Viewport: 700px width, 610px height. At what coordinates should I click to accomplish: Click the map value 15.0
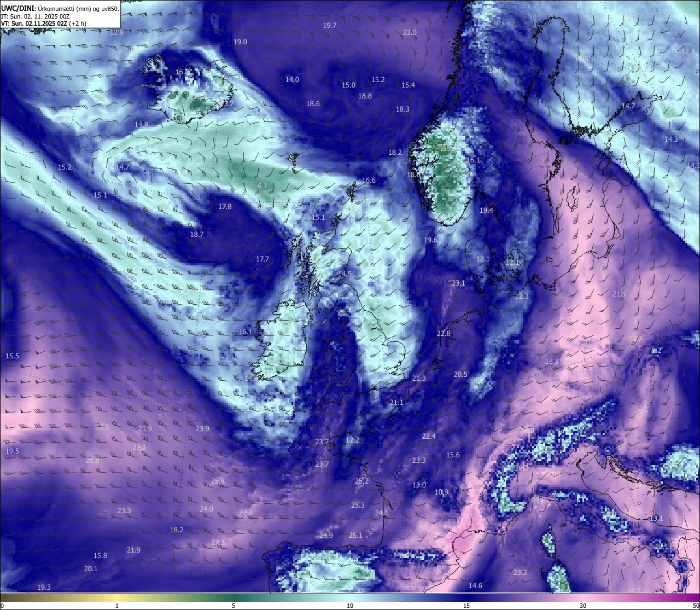click(x=348, y=85)
